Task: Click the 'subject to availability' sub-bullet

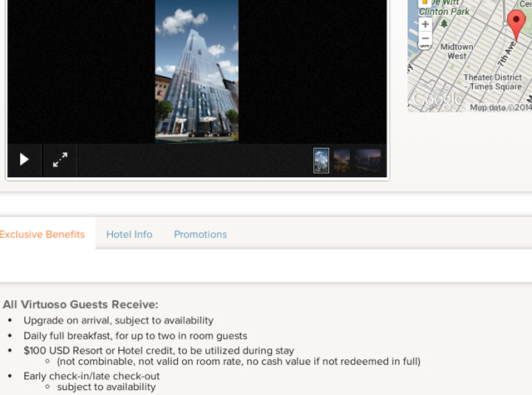Action: [x=106, y=387]
